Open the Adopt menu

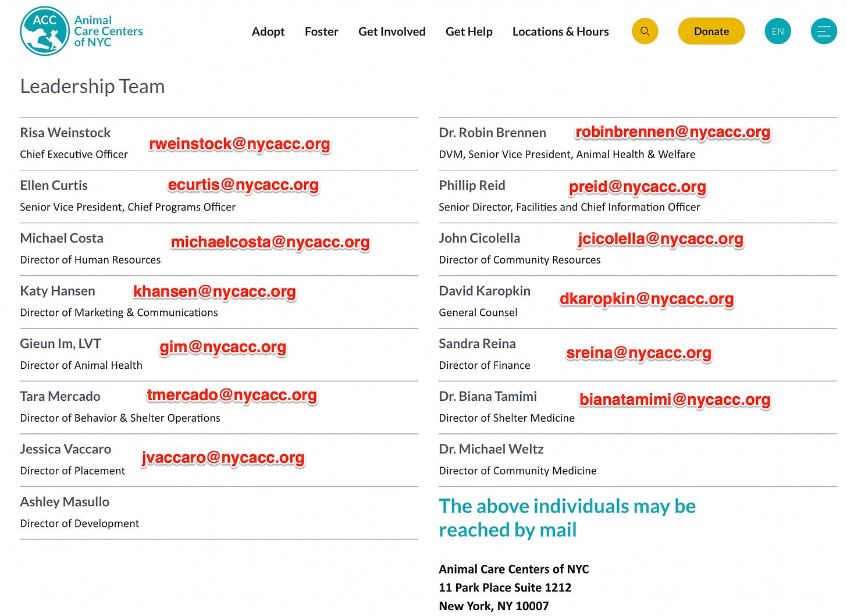(x=268, y=31)
